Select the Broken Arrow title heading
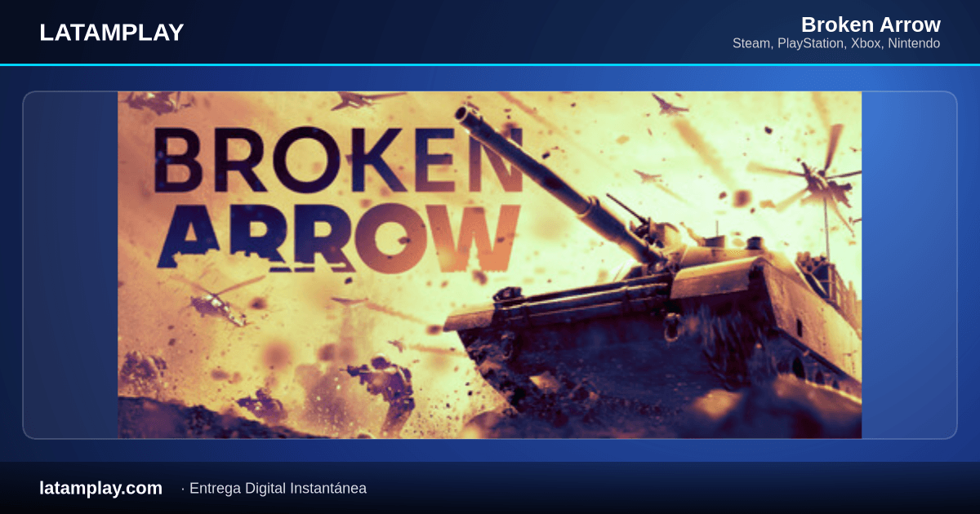This screenshot has width=980, height=514. [x=871, y=24]
